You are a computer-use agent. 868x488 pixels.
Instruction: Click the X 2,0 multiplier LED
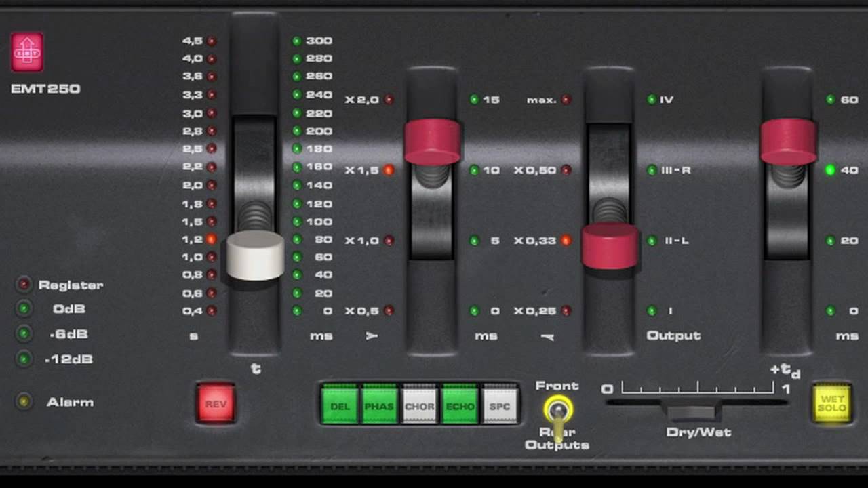pos(389,100)
